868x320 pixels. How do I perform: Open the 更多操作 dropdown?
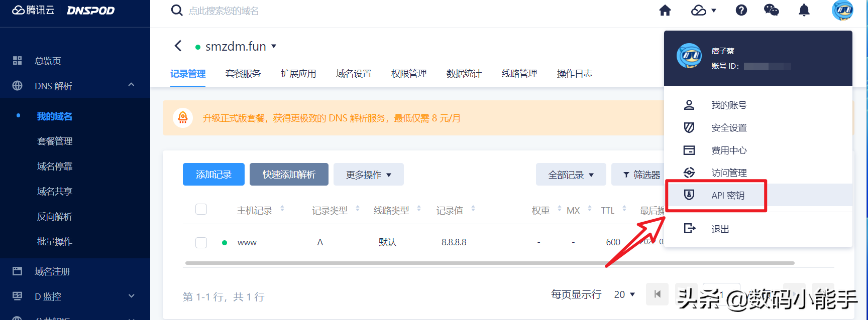click(369, 175)
